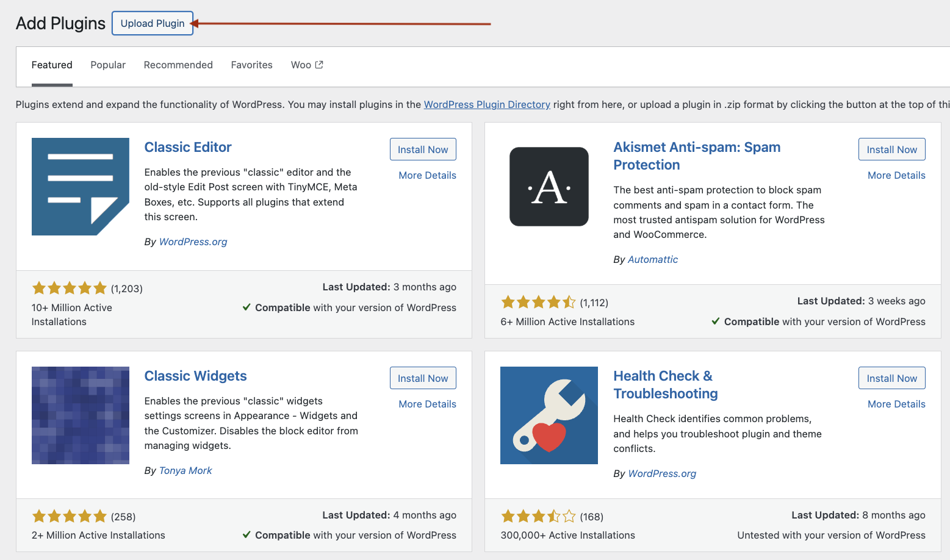Click the Upload Plugin button
950x560 pixels.
[153, 23]
